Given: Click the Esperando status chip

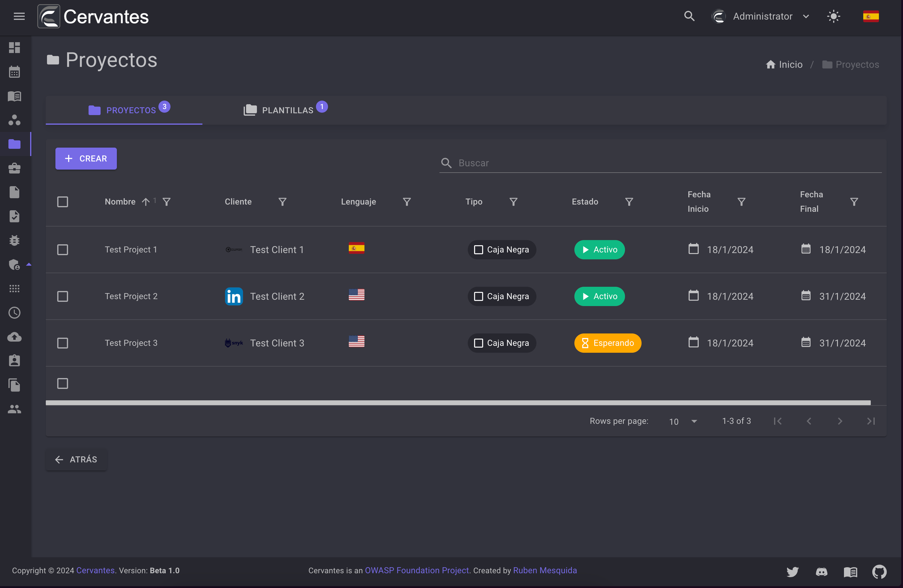Looking at the screenshot, I should pyautogui.click(x=608, y=343).
